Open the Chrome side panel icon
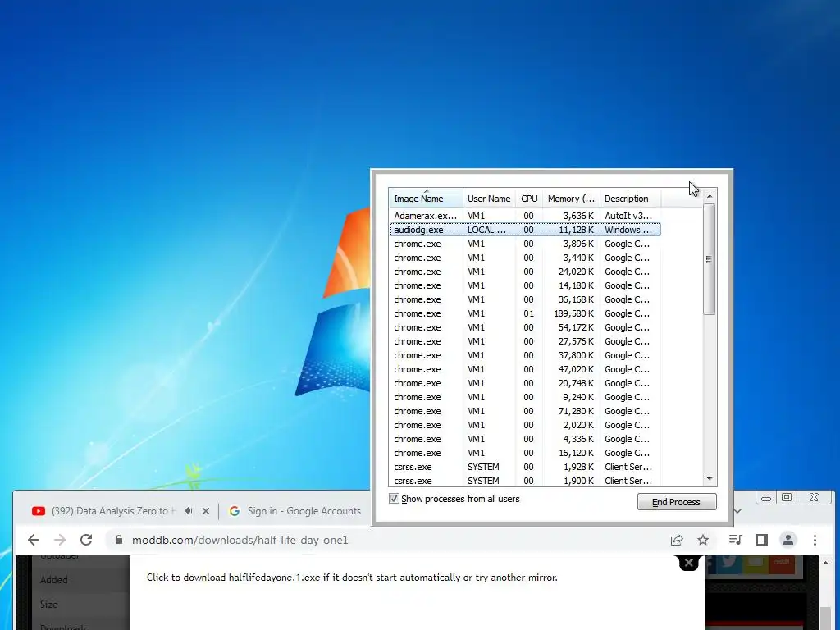This screenshot has width=840, height=630. pos(762,540)
